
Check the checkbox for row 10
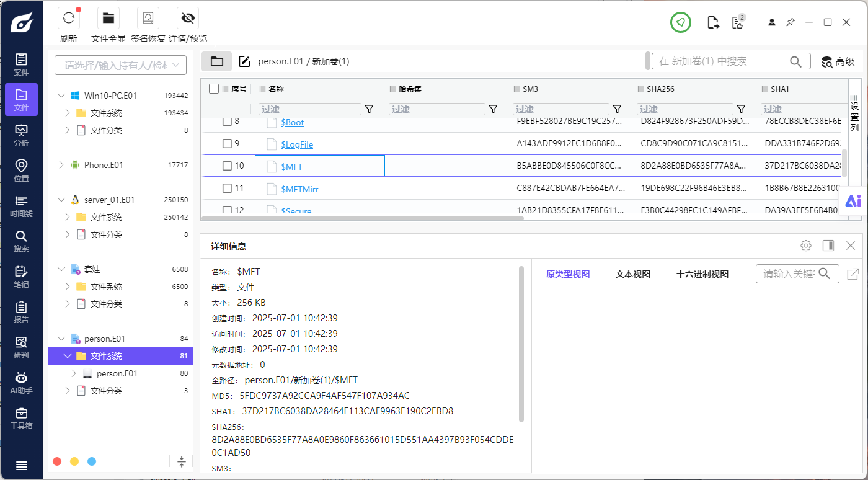click(228, 166)
